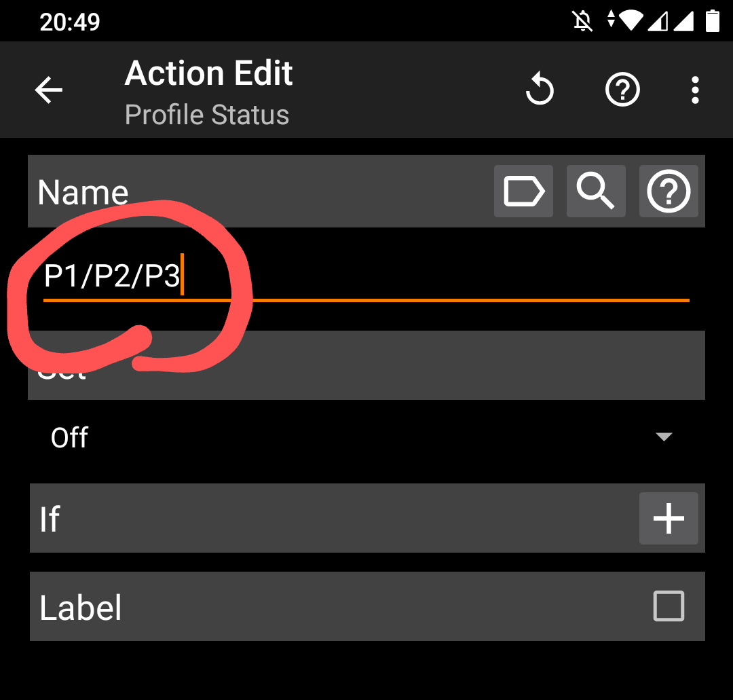Focus the P1/P2/P3 name text field
The image size is (733, 700).
366,278
